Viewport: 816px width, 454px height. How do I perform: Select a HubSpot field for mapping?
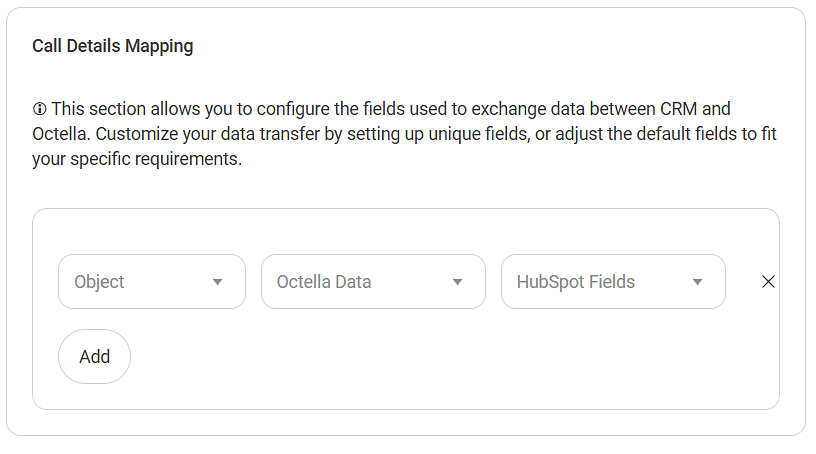point(613,282)
